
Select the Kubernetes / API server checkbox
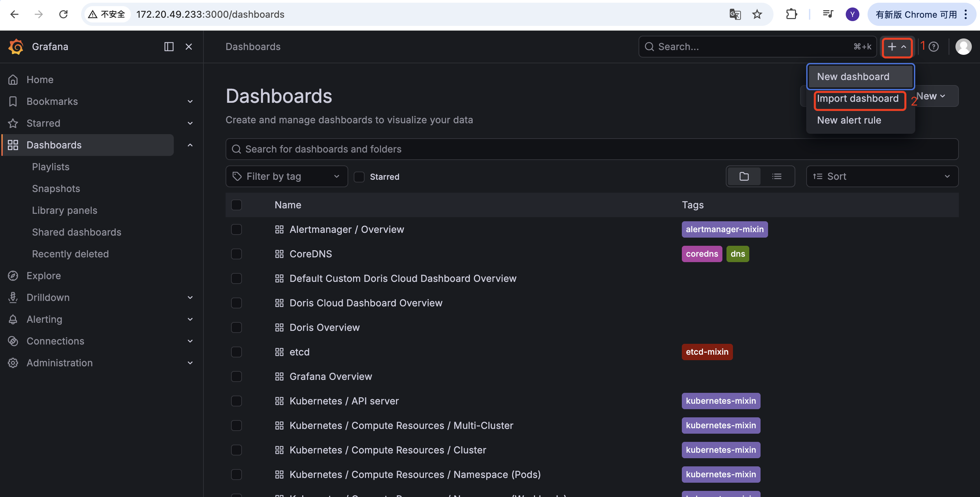pyautogui.click(x=236, y=401)
